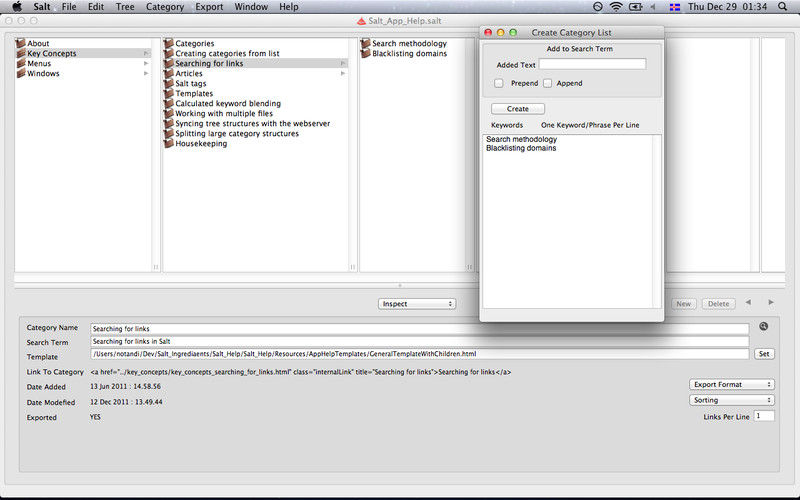This screenshot has height=500, width=800.
Task: Click Creating categories from list book icon
Action: point(168,53)
